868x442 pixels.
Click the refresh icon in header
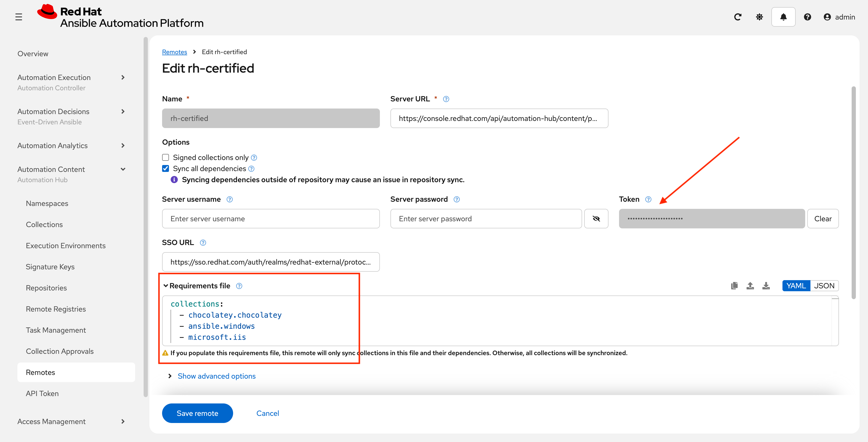click(737, 17)
